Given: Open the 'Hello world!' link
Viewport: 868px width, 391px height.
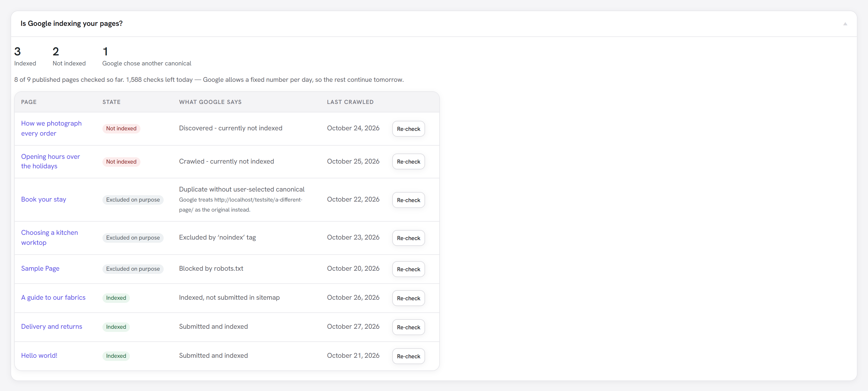Looking at the screenshot, I should point(39,355).
